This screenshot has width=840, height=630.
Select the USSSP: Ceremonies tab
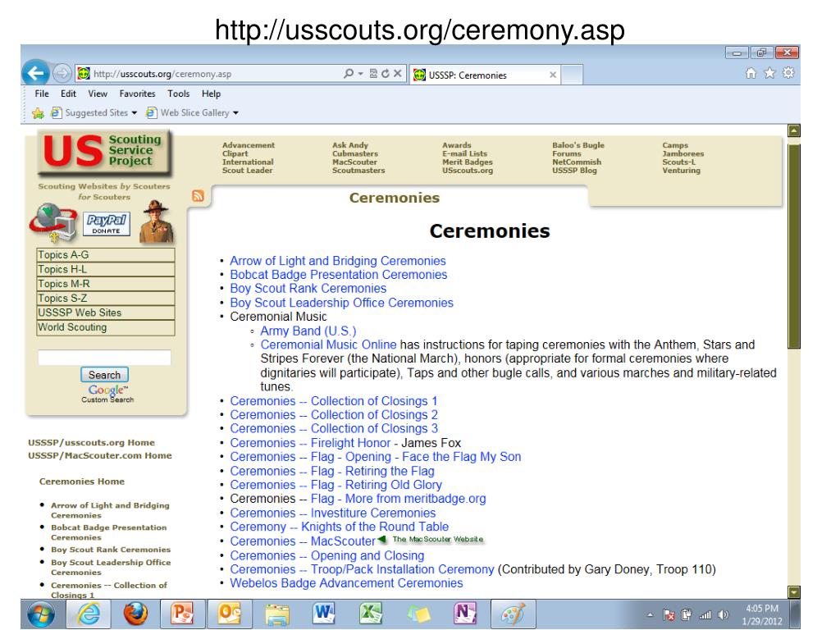point(484,75)
